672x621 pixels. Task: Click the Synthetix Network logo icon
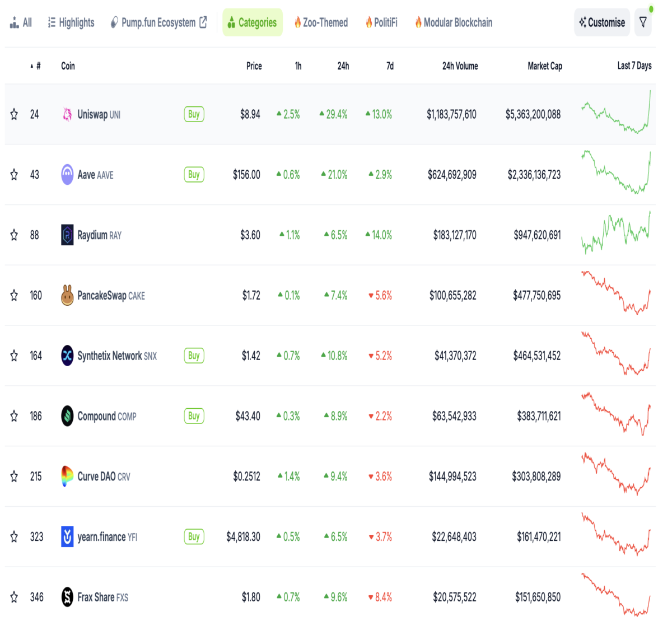tap(67, 356)
